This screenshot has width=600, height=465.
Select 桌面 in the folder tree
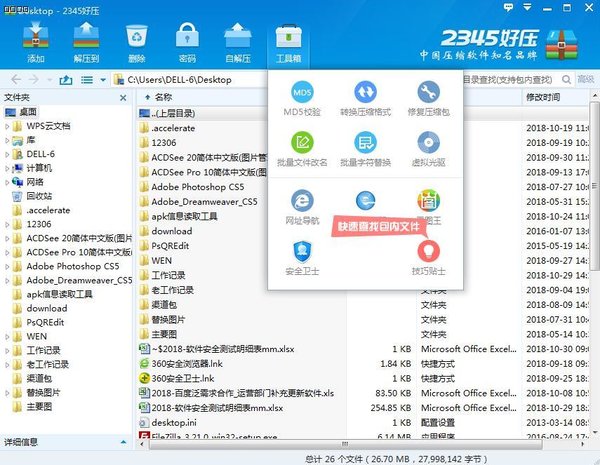tap(21, 112)
